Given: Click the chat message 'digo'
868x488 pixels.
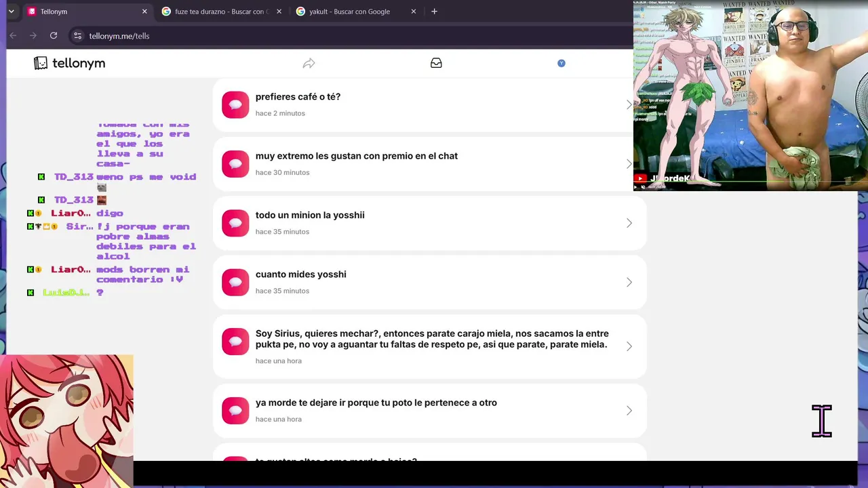Looking at the screenshot, I should 109,213.
